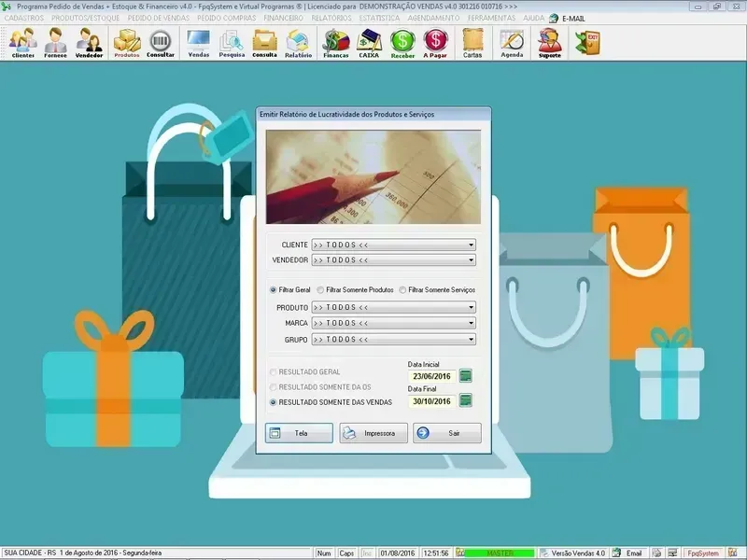Open the RELATÓRIOS menu
The height and width of the screenshot is (560, 747).
[331, 18]
